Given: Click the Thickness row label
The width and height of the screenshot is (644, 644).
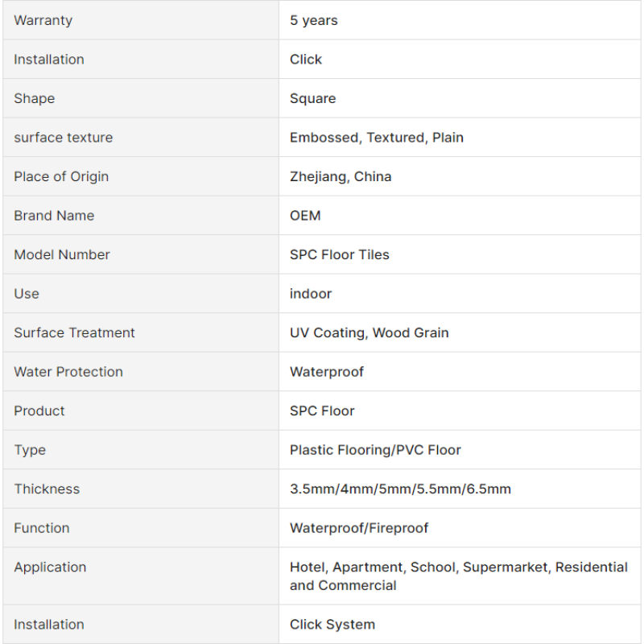Looking at the screenshot, I should pos(47,489).
